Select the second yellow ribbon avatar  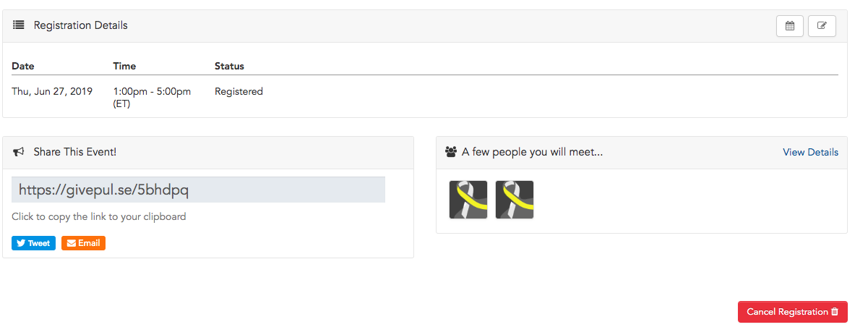[x=515, y=200]
